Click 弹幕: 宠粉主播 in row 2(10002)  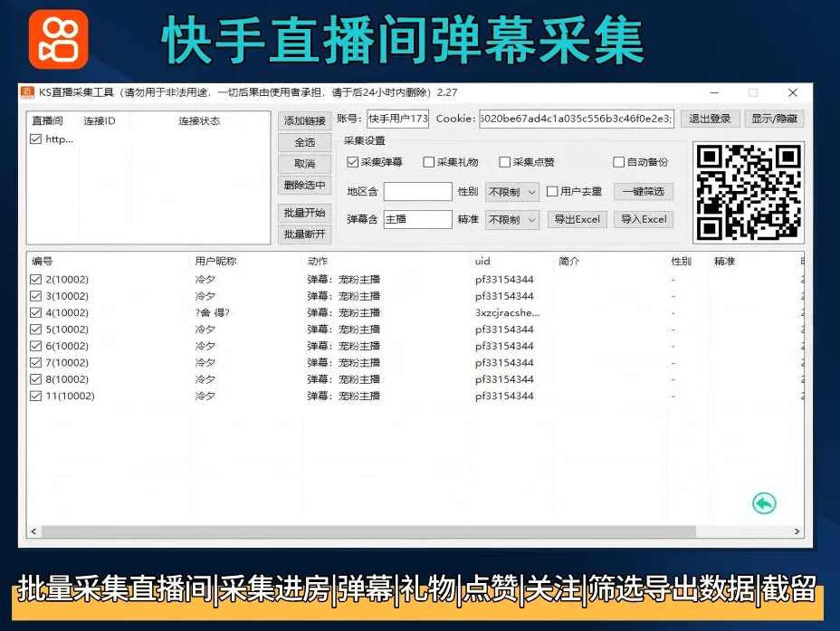click(x=343, y=279)
